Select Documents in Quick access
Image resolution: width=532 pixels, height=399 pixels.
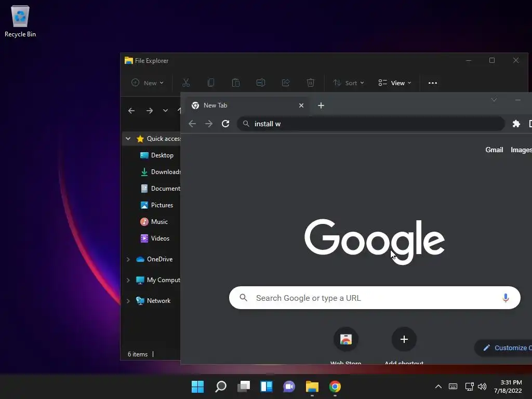point(160,188)
